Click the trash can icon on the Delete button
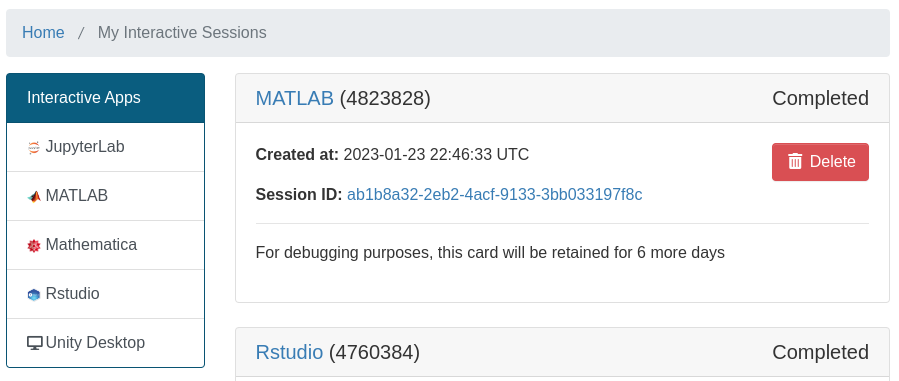The width and height of the screenshot is (899, 381). pyautogui.click(x=795, y=162)
